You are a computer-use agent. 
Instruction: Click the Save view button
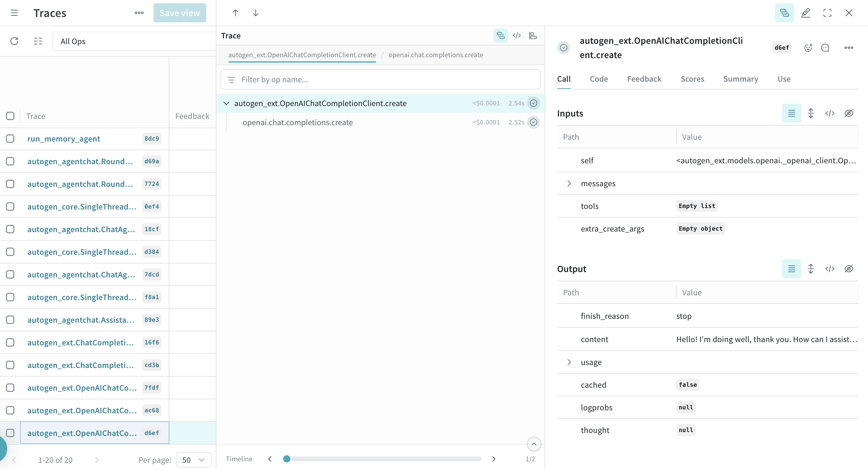tap(180, 13)
